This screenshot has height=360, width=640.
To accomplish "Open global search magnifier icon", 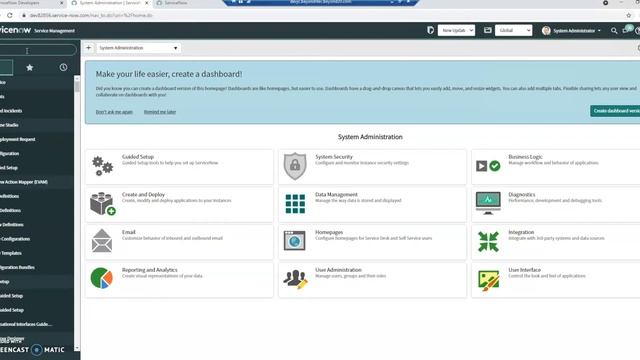I will [614, 31].
